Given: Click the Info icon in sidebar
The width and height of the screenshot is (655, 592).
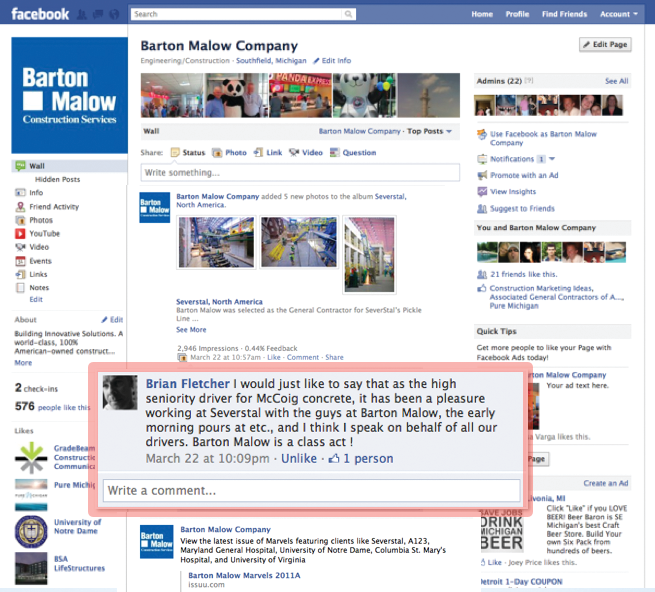Looking at the screenshot, I should (x=20, y=193).
